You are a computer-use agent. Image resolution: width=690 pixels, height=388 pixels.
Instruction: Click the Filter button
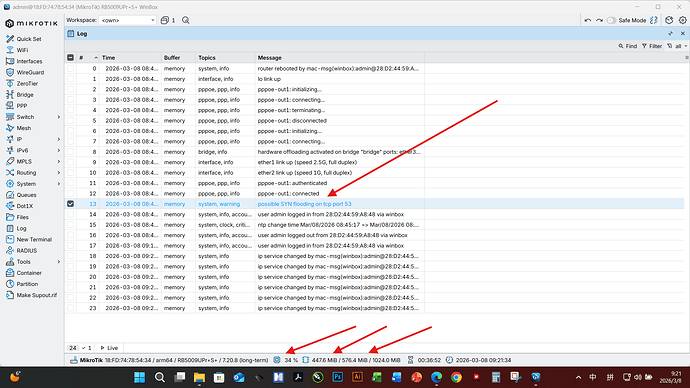tap(652, 46)
